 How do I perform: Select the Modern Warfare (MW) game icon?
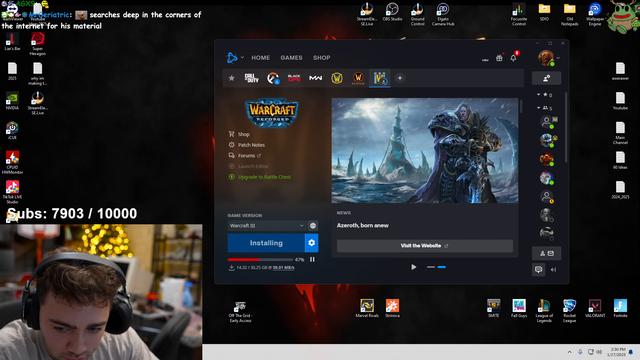315,78
